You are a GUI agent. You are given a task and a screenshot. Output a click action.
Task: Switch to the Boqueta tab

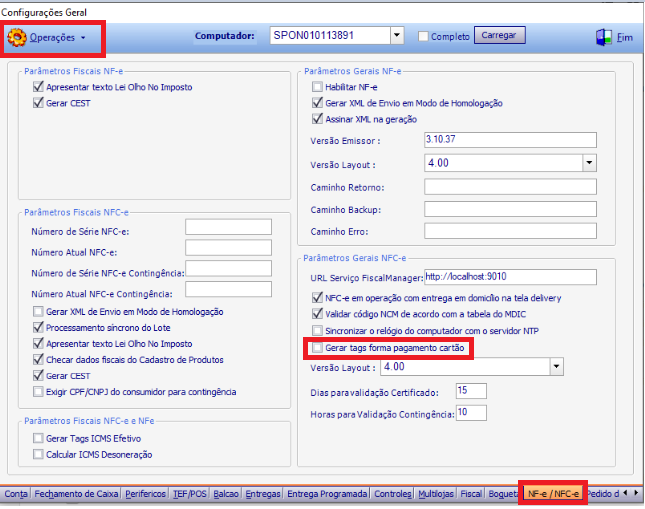(x=503, y=493)
